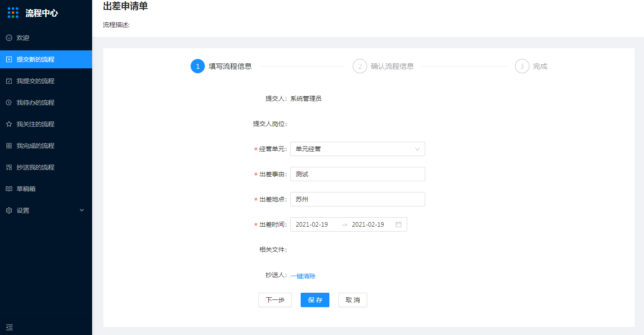Click the grid icon beside 我完成的流程
The image size is (644, 335).
[x=9, y=146]
